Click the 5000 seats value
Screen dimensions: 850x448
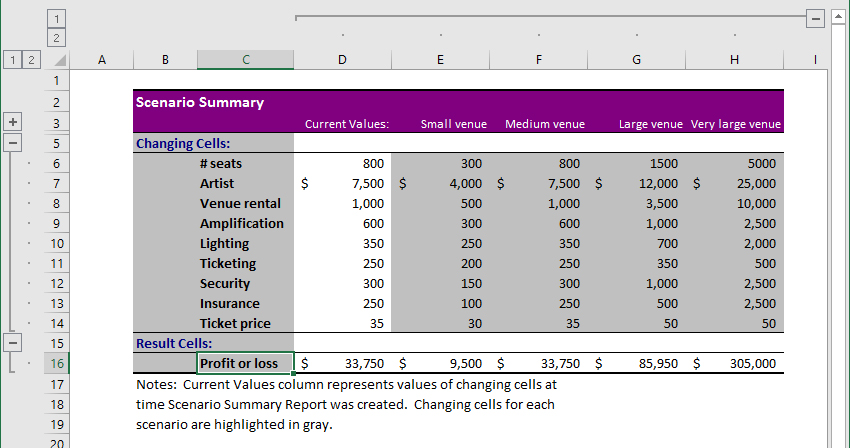pos(762,163)
